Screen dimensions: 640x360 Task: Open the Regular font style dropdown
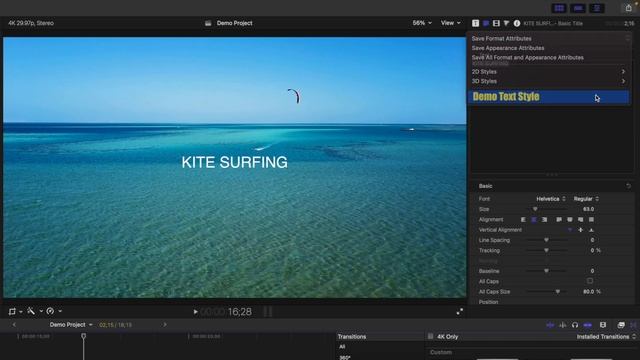(586, 199)
